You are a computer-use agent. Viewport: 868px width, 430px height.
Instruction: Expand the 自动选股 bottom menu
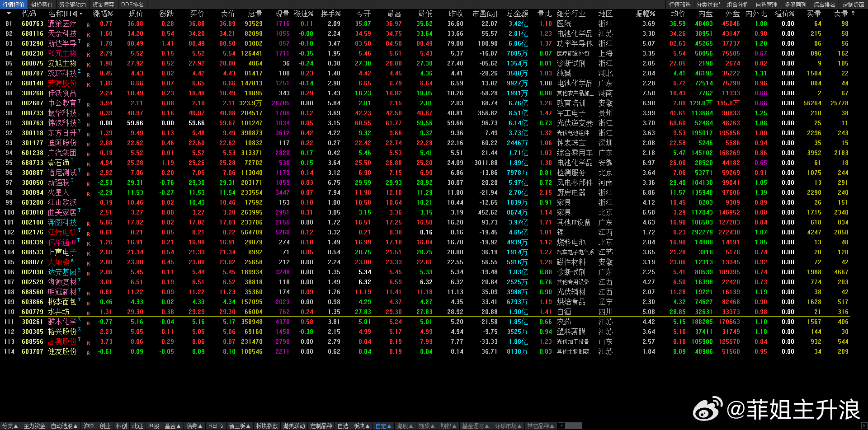click(x=64, y=426)
